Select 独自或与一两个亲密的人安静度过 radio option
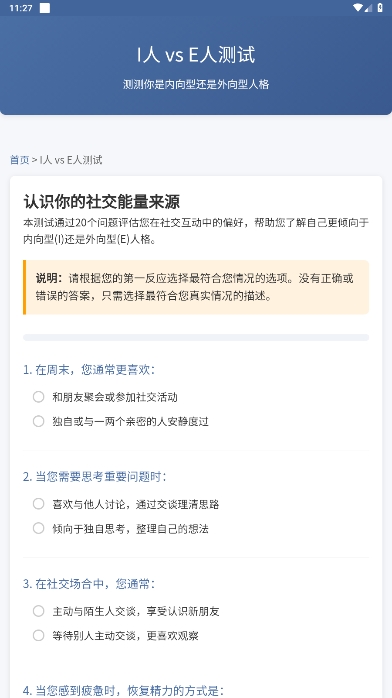Image resolution: width=392 pixels, height=698 pixels. coord(39,421)
